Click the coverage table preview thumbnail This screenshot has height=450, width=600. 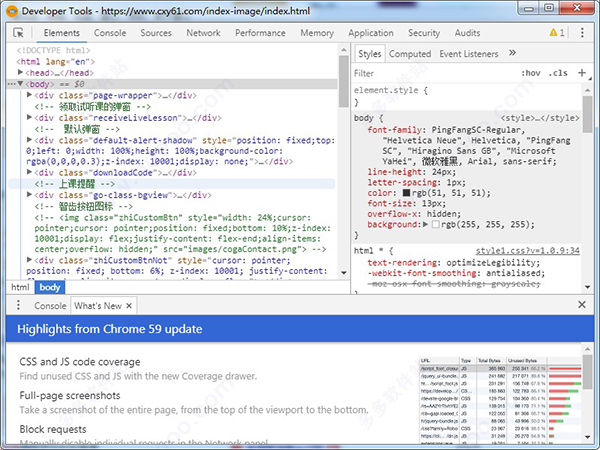pos(501,400)
